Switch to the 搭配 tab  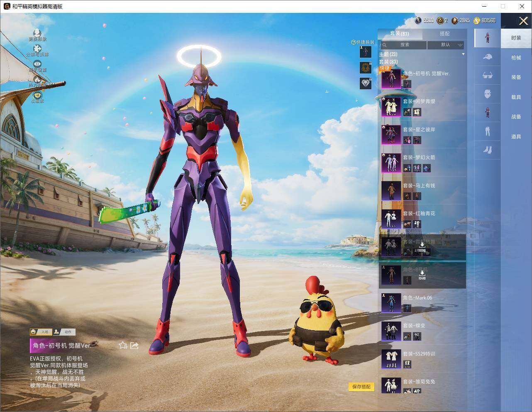(444, 34)
